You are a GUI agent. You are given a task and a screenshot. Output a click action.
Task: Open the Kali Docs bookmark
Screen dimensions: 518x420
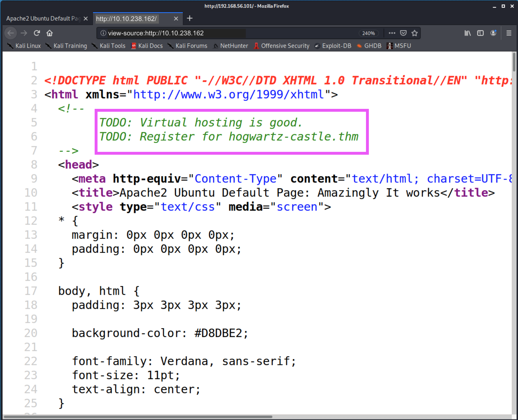pos(147,46)
